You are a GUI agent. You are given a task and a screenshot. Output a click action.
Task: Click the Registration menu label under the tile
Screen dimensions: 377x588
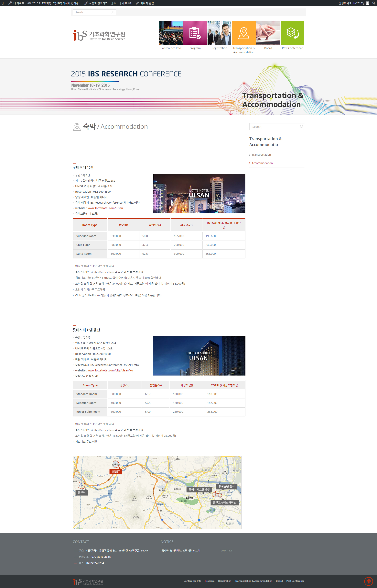219,48
